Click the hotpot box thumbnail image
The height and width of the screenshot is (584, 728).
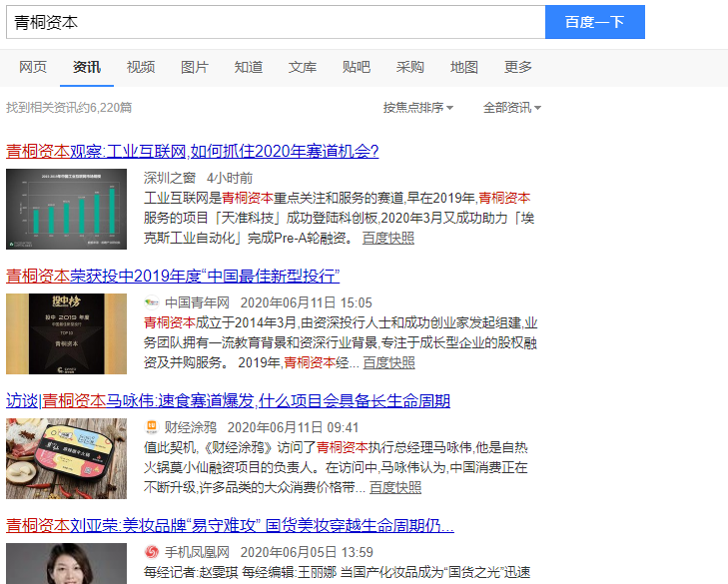coord(66,458)
